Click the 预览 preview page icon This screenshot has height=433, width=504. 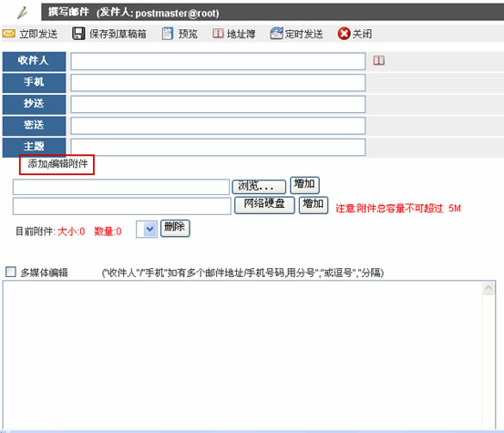coord(167,34)
